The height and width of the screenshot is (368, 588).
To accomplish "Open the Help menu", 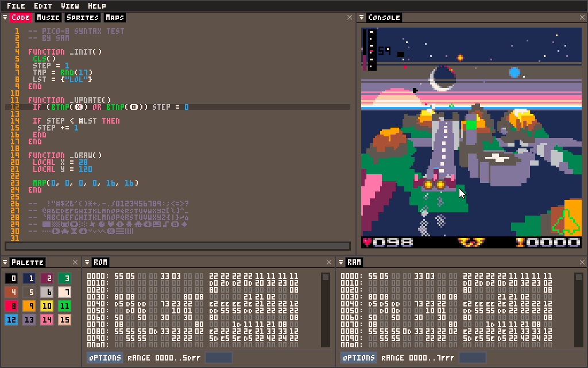I will [x=96, y=6].
